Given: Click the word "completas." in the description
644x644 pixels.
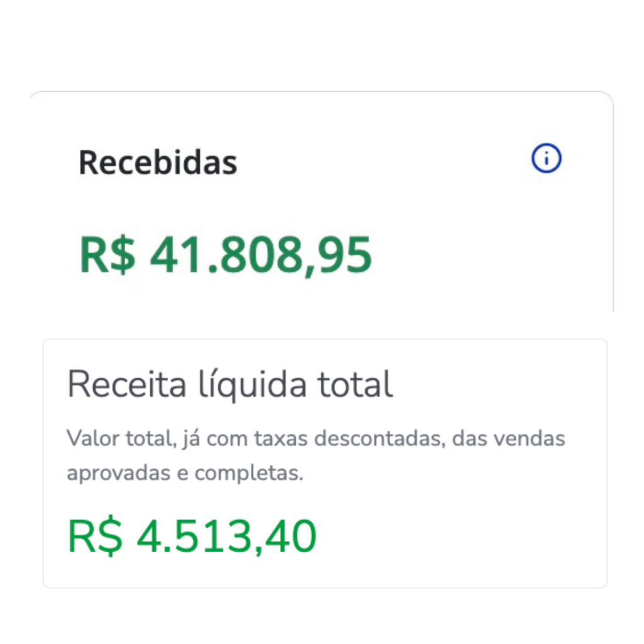Looking at the screenshot, I should point(249,473).
